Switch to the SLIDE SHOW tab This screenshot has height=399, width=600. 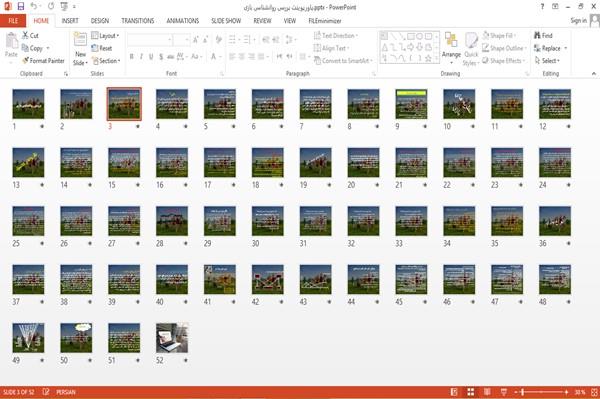226,21
